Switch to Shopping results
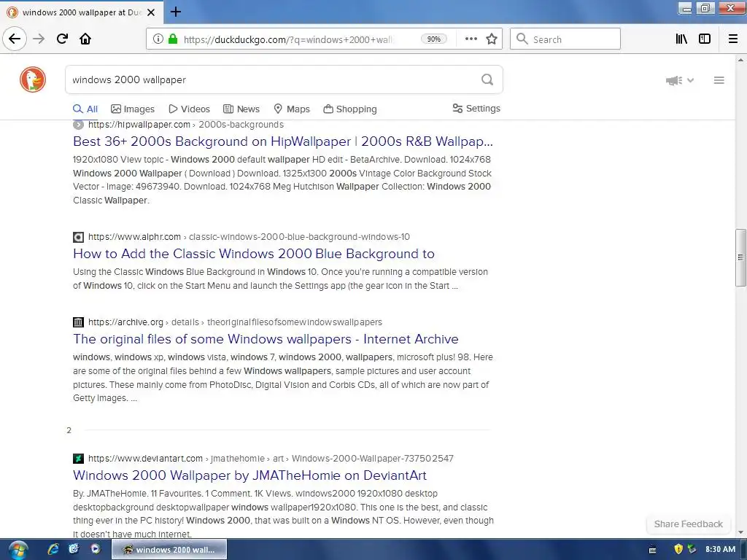747x560 pixels. tap(350, 109)
